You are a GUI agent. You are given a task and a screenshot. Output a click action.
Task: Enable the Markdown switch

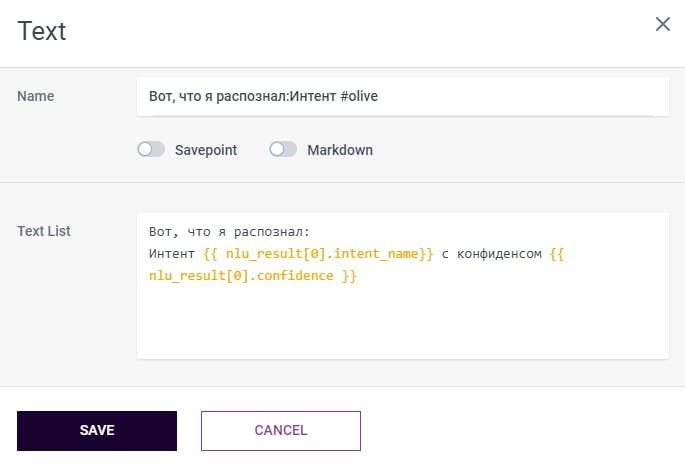[283, 150]
